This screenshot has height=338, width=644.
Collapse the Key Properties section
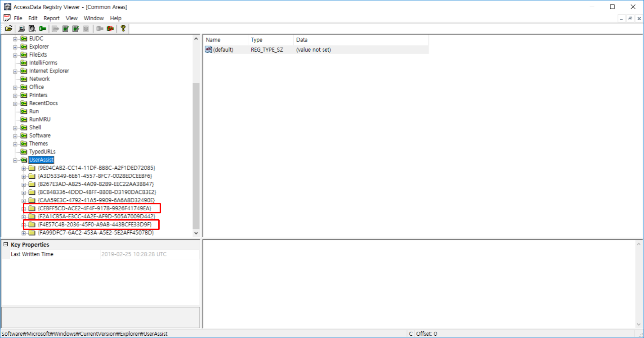pos(6,244)
